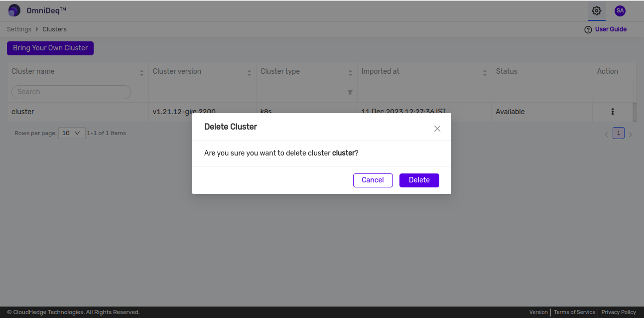Go to Settings breadcrumb
The image size is (644, 318).
19,29
